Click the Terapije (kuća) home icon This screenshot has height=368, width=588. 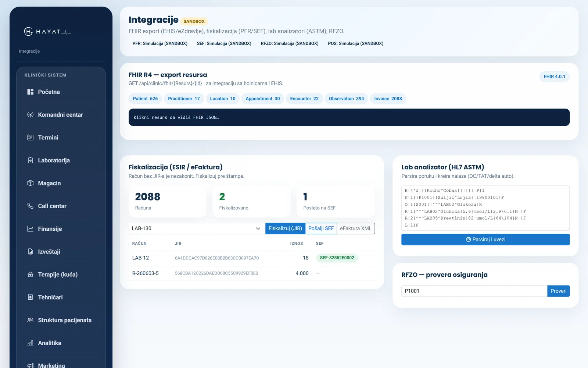31,274
